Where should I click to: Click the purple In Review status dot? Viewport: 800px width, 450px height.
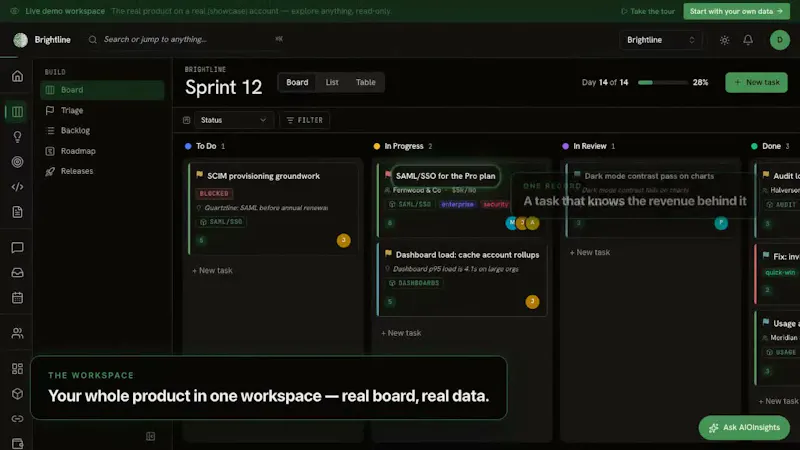[x=565, y=146]
